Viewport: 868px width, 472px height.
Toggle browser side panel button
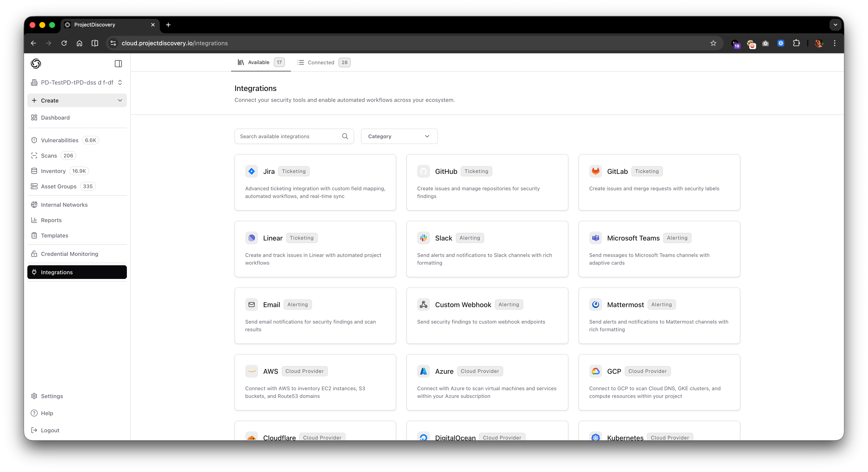(x=95, y=43)
